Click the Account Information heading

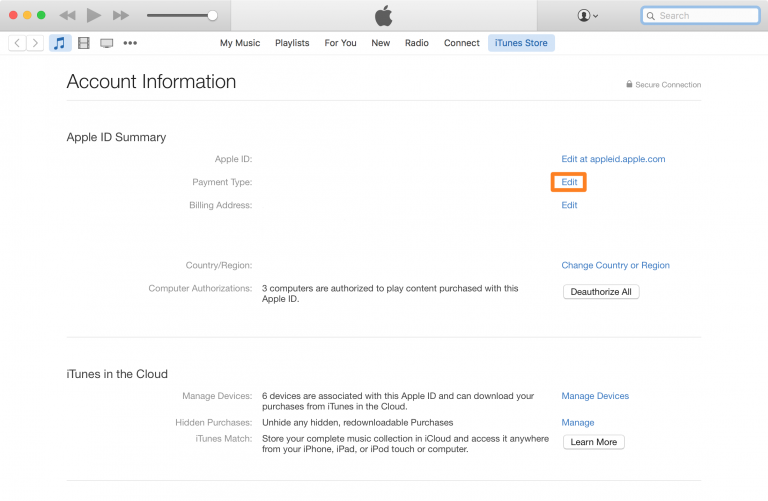pos(151,82)
